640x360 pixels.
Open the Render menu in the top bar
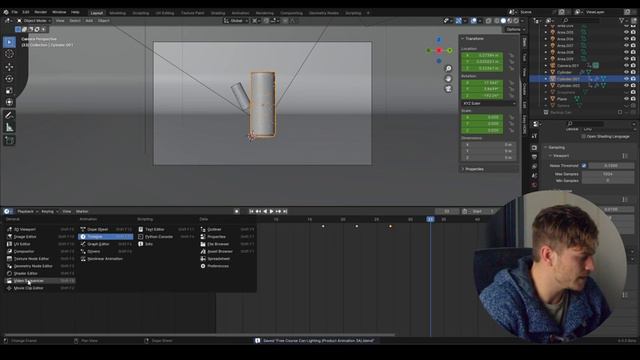(x=40, y=12)
